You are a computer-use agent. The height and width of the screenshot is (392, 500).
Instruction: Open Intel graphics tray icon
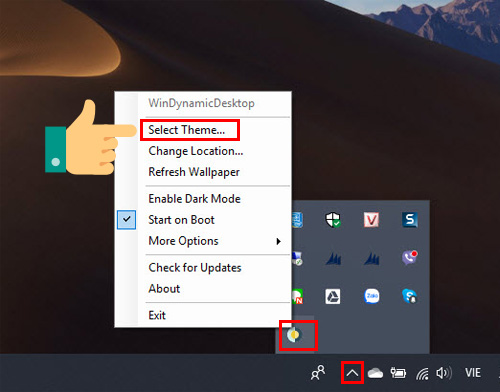pyautogui.click(x=297, y=220)
